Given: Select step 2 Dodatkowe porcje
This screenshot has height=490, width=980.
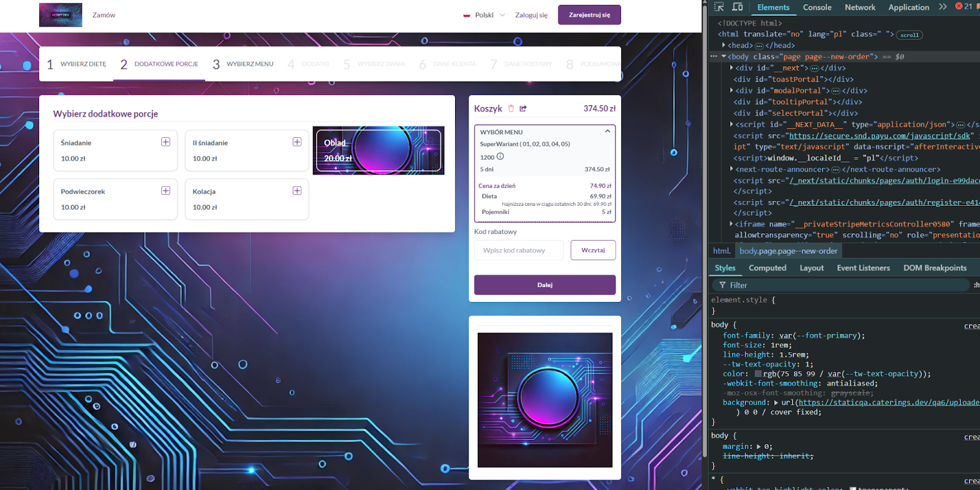Looking at the screenshot, I should pyautogui.click(x=159, y=64).
